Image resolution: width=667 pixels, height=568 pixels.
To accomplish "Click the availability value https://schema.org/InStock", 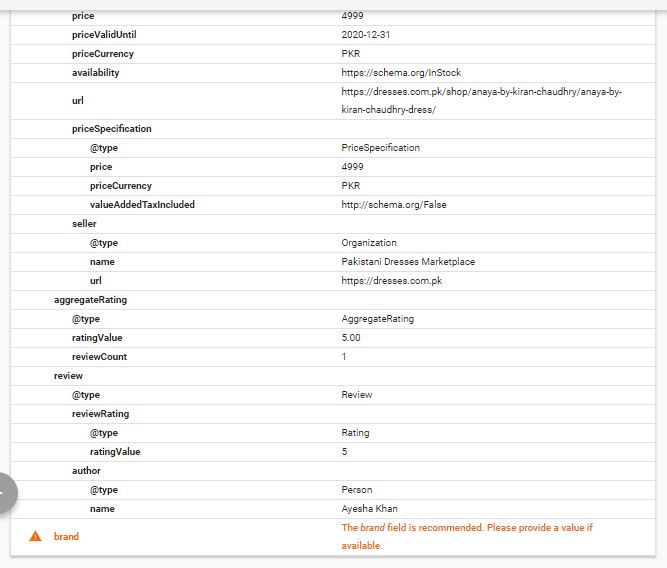I will (401, 73).
